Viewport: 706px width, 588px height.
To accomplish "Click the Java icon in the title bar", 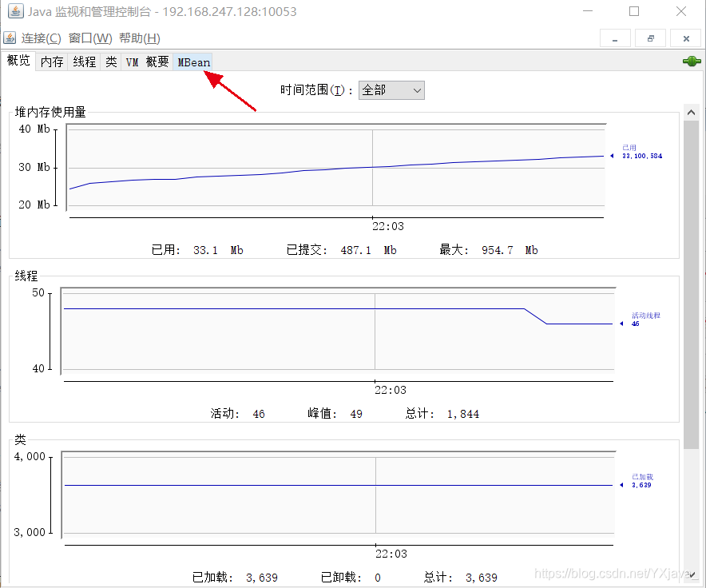I will pyautogui.click(x=16, y=11).
